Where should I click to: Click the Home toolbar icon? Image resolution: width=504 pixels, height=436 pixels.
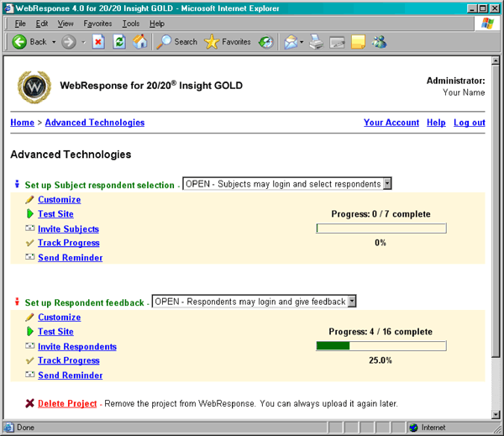click(140, 42)
